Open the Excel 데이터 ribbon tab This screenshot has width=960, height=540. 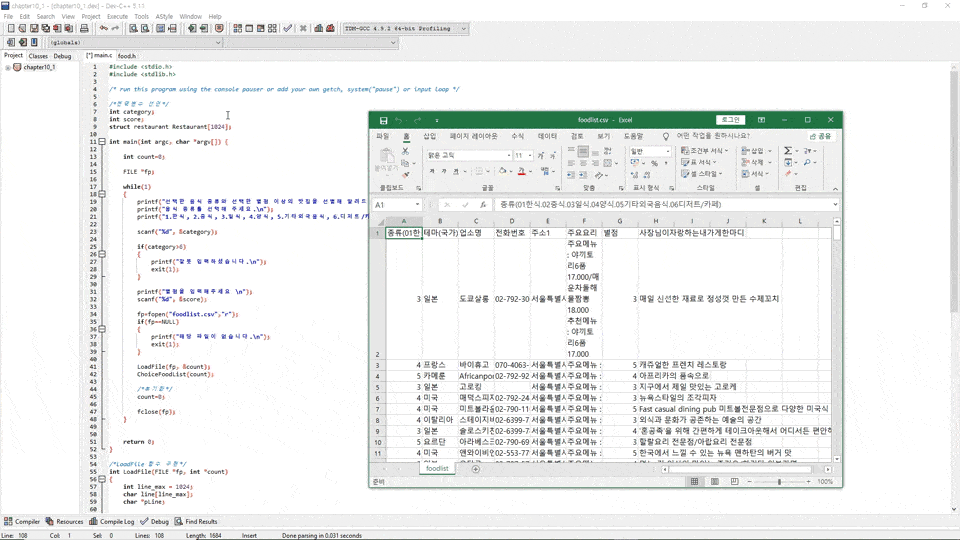point(547,136)
